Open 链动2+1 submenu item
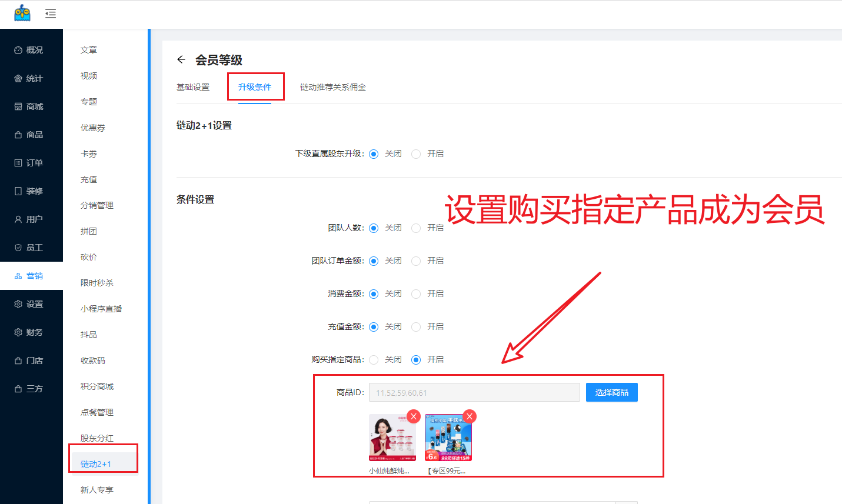The height and width of the screenshot is (504, 842). 96,464
